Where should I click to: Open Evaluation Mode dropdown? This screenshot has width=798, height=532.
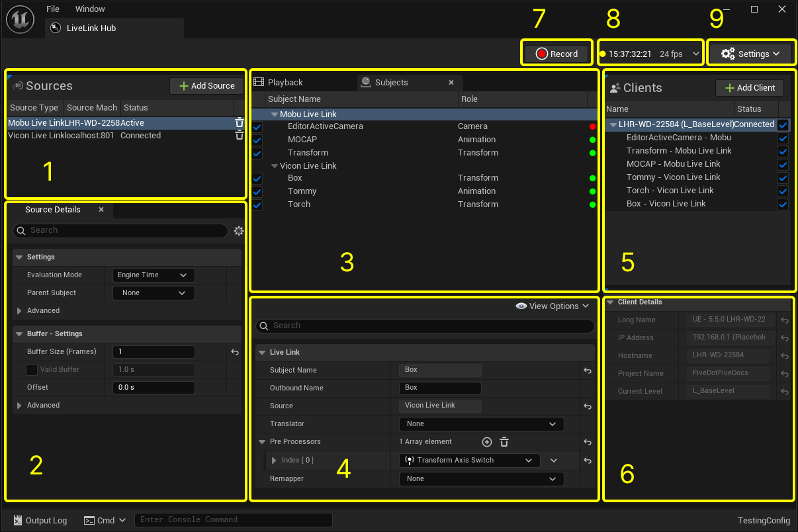(x=154, y=275)
